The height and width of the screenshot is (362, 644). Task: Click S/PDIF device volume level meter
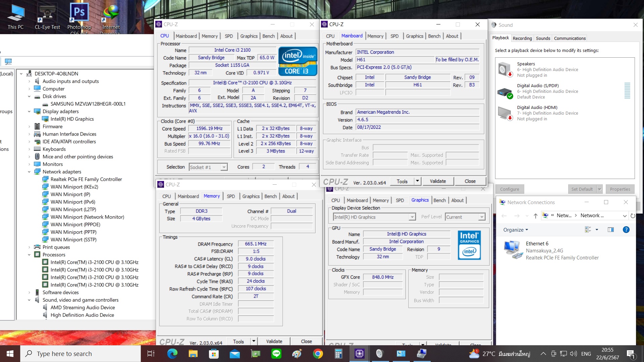pos(627,90)
